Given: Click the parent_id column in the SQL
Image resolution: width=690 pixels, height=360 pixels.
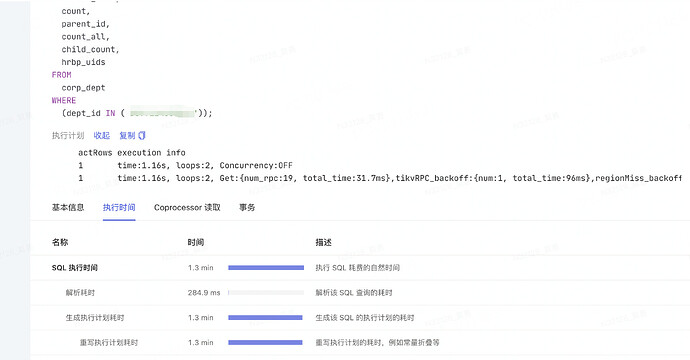Looking at the screenshot, I should (x=85, y=24).
